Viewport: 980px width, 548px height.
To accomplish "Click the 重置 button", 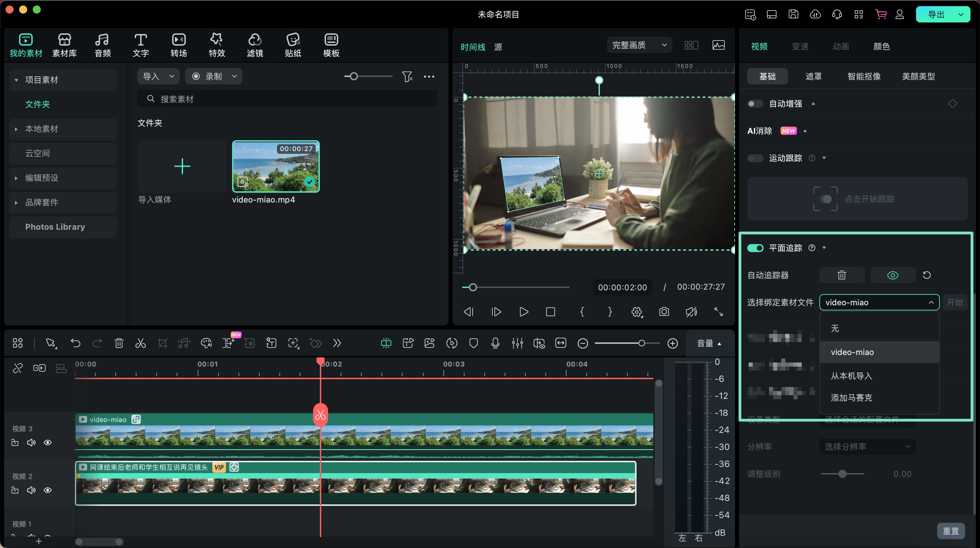I will (950, 531).
